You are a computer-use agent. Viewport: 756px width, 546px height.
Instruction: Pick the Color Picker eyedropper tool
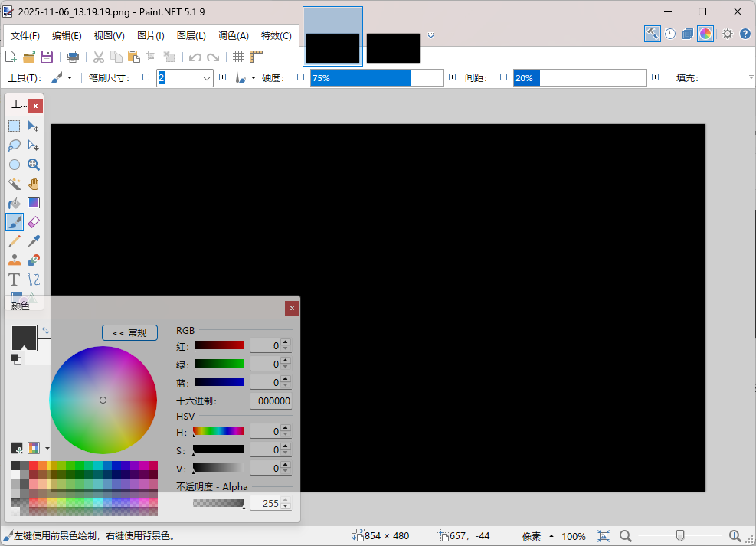point(34,241)
